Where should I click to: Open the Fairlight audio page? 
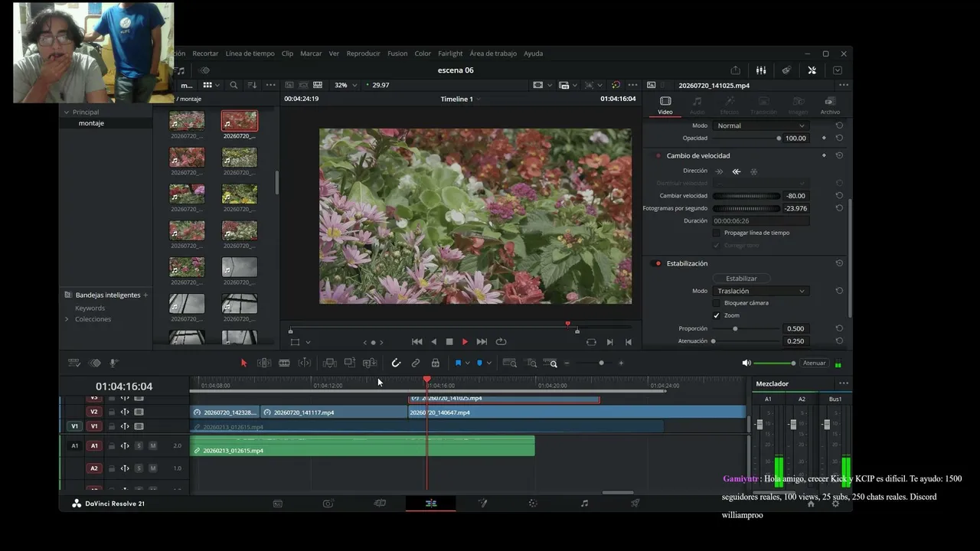click(x=584, y=504)
